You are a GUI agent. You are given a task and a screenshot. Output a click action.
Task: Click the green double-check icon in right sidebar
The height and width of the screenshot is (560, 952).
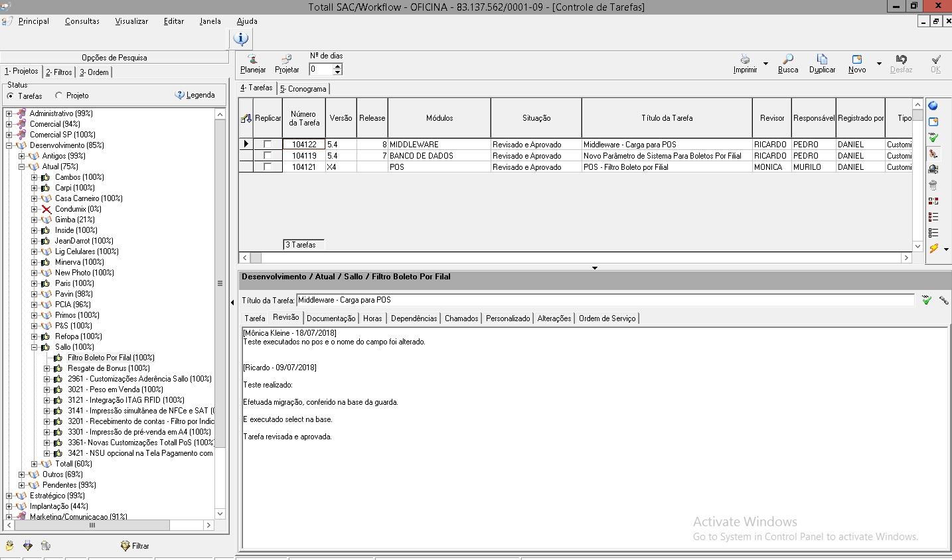(933, 137)
